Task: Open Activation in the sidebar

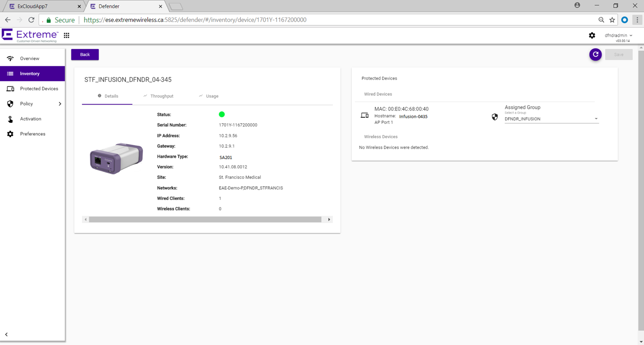Action: [x=32, y=119]
